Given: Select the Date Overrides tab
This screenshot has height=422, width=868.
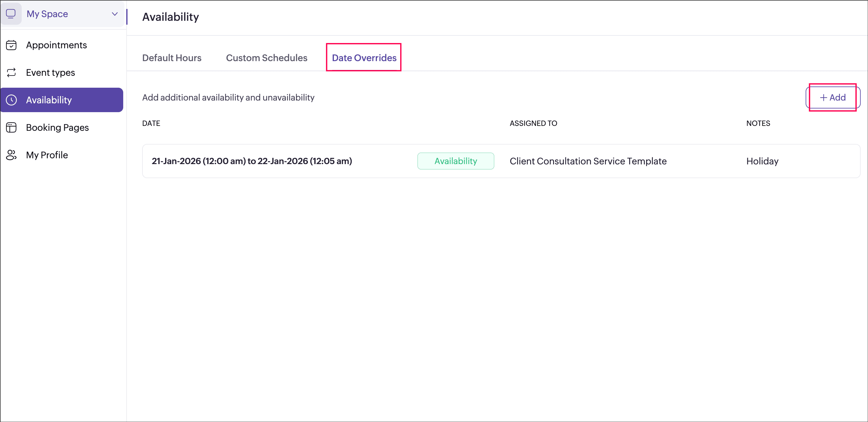Looking at the screenshot, I should pyautogui.click(x=364, y=58).
